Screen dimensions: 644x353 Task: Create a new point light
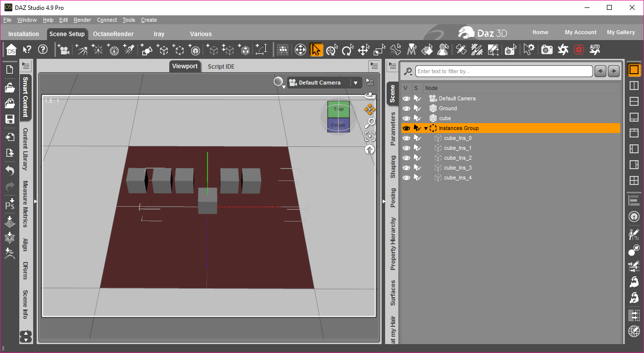[x=98, y=49]
